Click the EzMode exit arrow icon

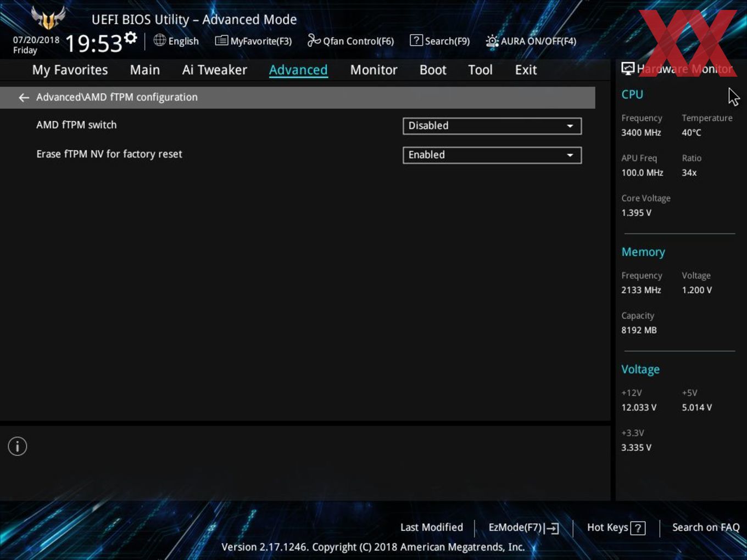[552, 528]
